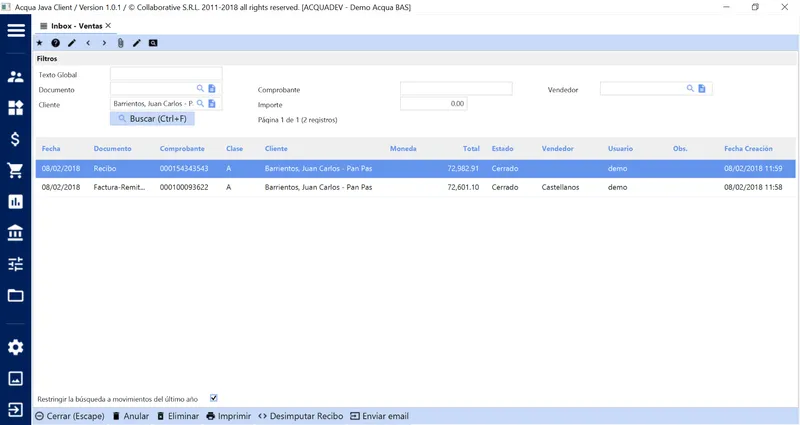Screen dimensions: 800x425
Task: Go to previous record arrow
Action: coord(88,43)
